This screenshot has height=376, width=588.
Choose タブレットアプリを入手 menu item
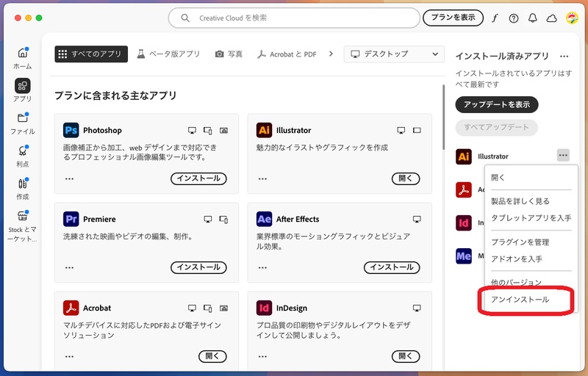(x=531, y=217)
